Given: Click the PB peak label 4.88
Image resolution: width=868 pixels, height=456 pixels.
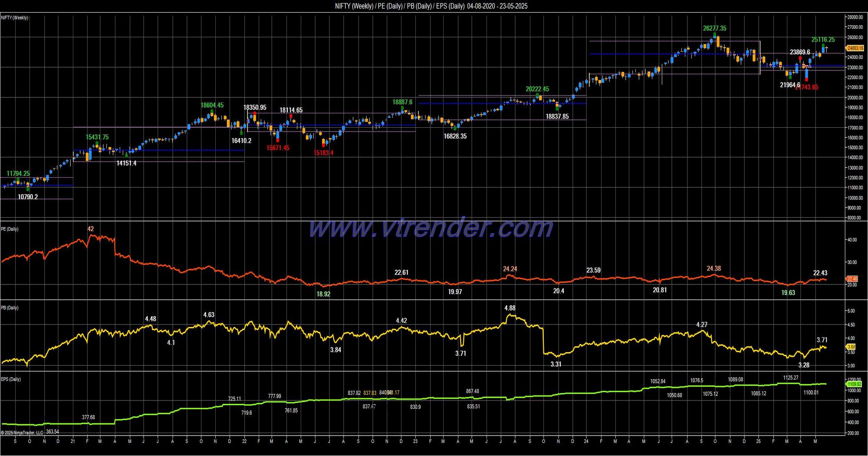Looking at the screenshot, I should (x=510, y=308).
